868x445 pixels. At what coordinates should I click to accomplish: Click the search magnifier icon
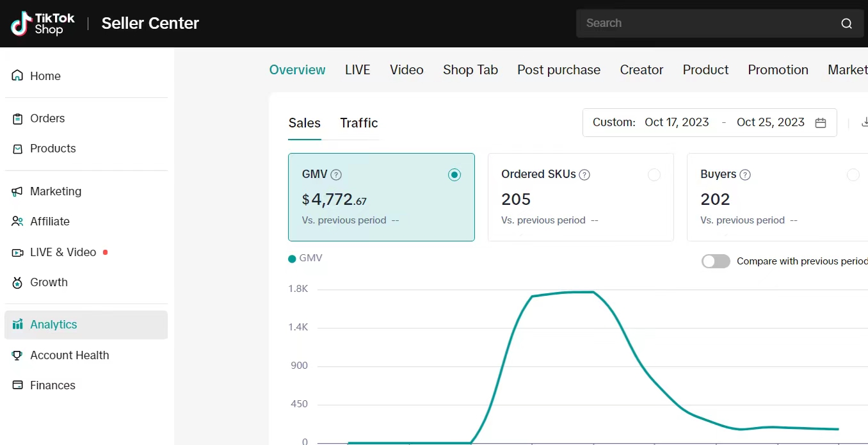pos(846,24)
